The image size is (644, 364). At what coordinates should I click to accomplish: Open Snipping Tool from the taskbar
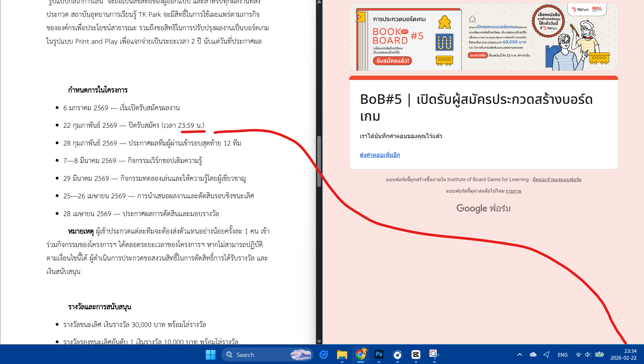point(434,355)
